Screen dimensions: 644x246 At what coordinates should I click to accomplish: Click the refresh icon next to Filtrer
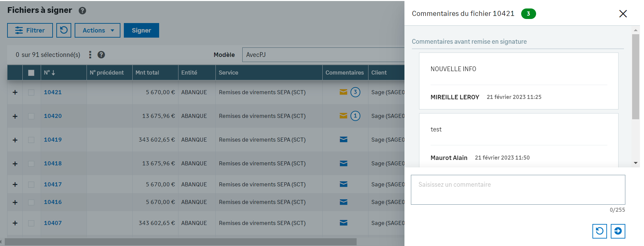pyautogui.click(x=64, y=30)
